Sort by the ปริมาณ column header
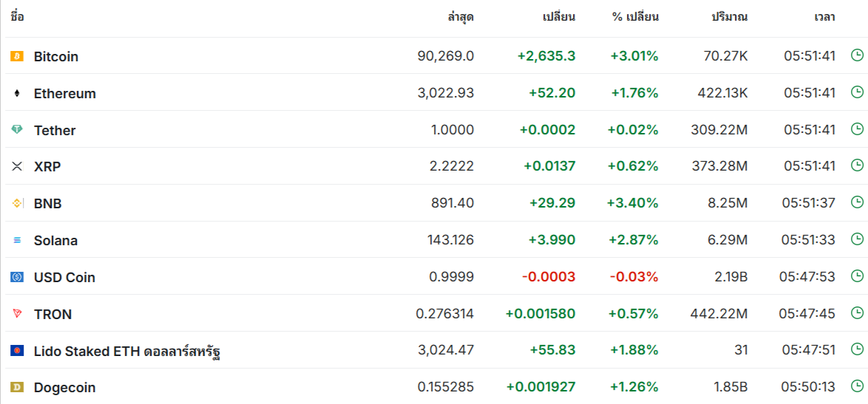The height and width of the screenshot is (404, 868). tap(730, 16)
